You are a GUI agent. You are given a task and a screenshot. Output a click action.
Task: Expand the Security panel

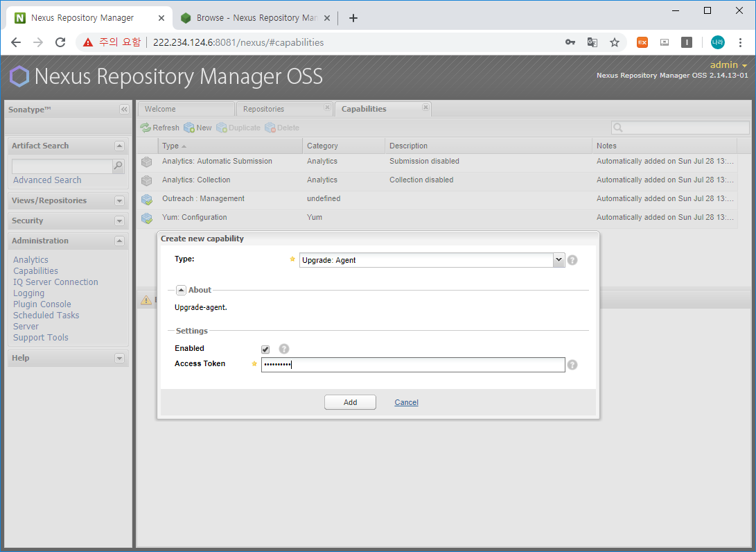(120, 221)
